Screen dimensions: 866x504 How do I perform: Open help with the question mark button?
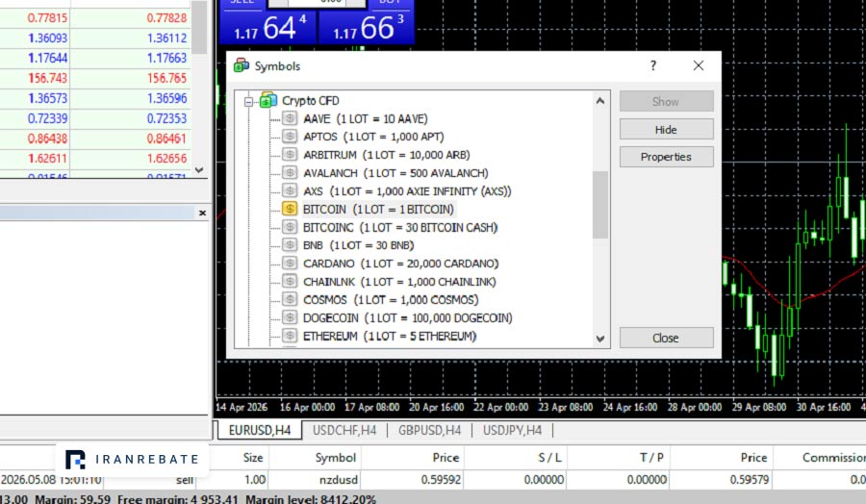[653, 65]
